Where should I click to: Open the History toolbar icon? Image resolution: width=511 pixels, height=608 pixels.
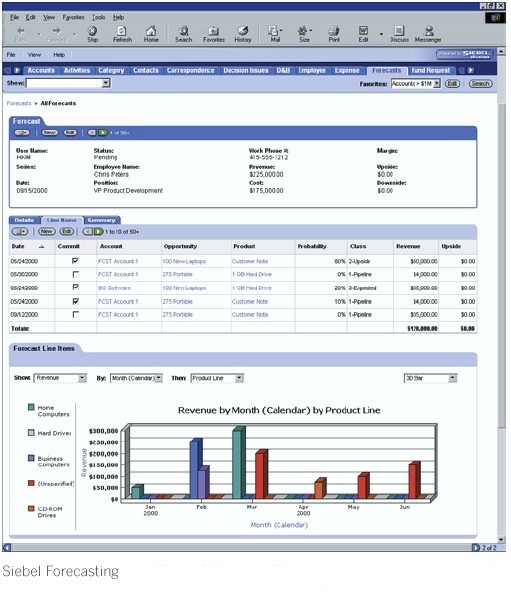[x=243, y=31]
